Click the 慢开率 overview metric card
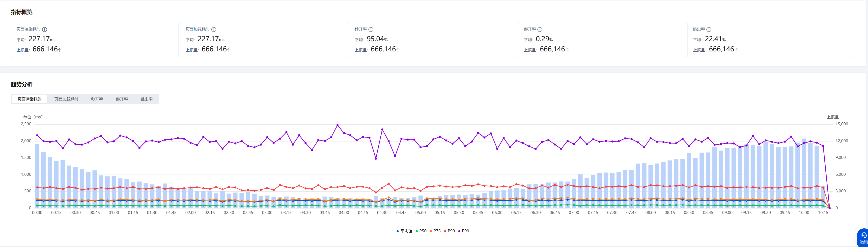Image resolution: width=868 pixels, height=247 pixels. point(602,40)
